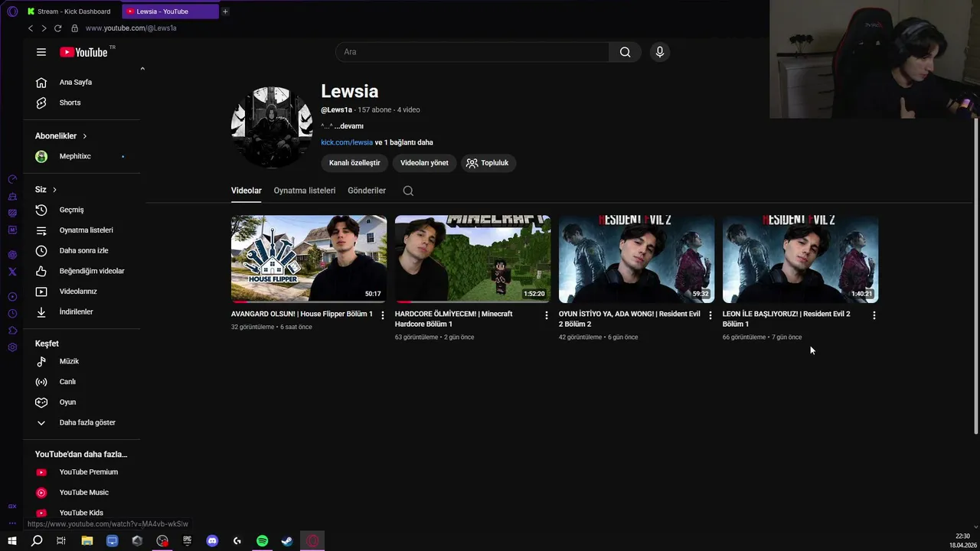Open Discord from the taskbar
Screen dimensions: 980x551
[x=212, y=541]
